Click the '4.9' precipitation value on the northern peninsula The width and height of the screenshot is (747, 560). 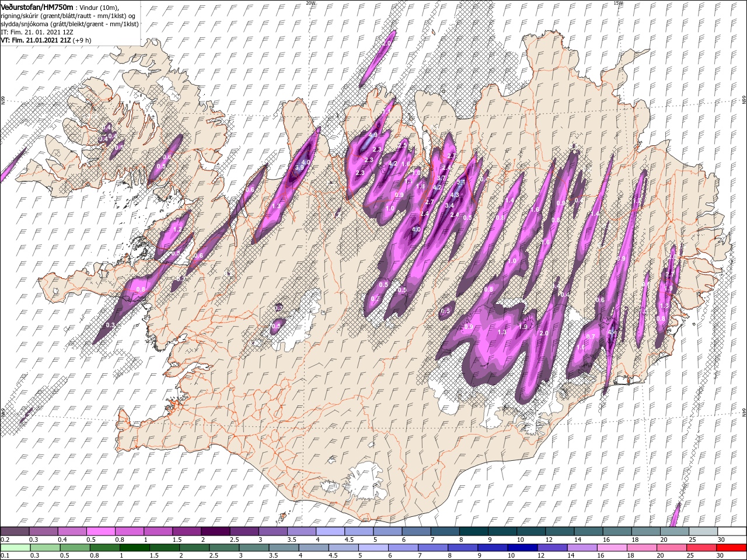pyautogui.click(x=374, y=135)
